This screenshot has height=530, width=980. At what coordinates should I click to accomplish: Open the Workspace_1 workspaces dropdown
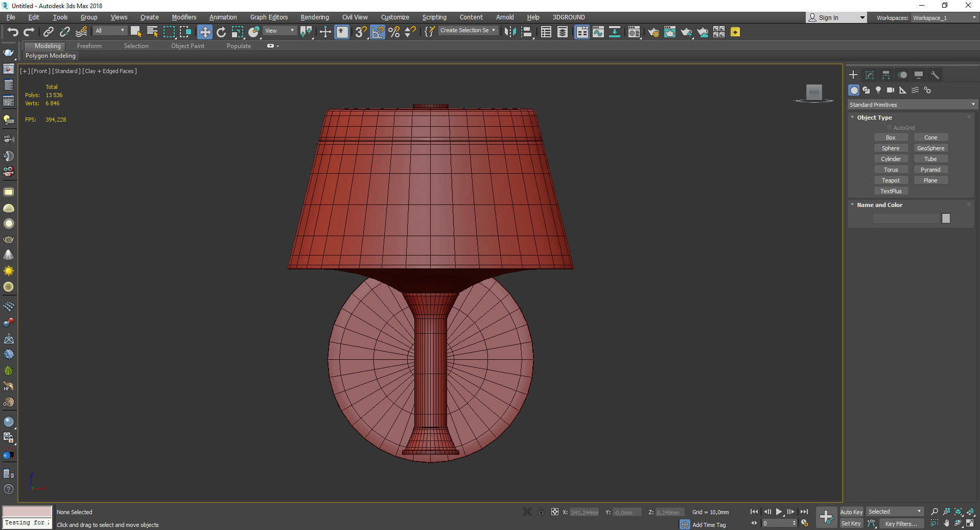945,18
